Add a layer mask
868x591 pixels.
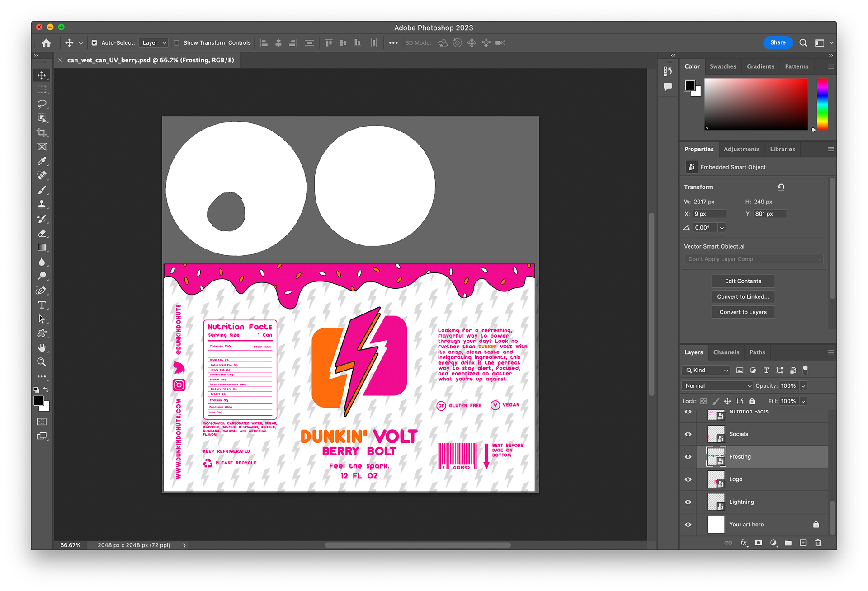(759, 543)
